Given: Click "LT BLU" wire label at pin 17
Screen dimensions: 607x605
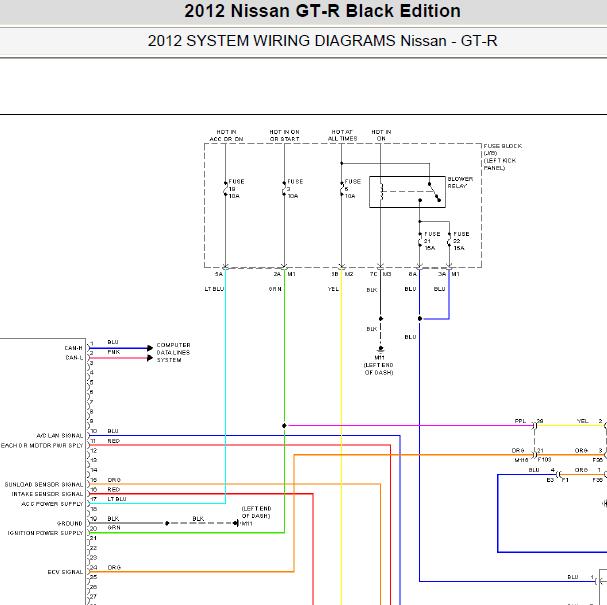Looking at the screenshot, I should (x=117, y=499).
